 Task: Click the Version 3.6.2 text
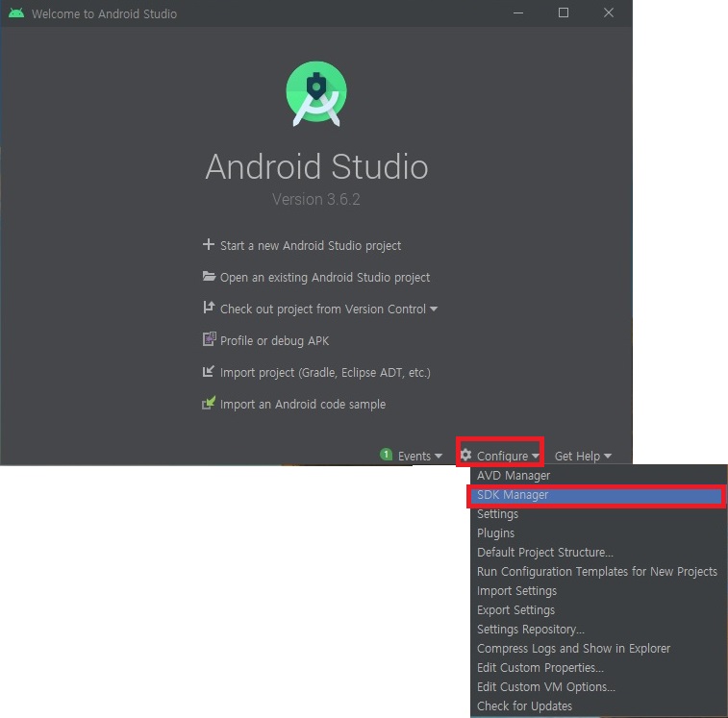316,199
